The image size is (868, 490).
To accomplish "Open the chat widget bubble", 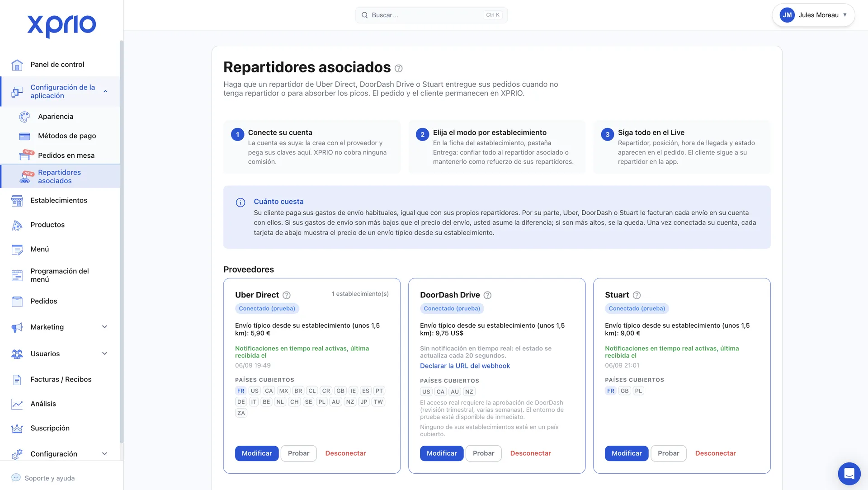I will 849,474.
